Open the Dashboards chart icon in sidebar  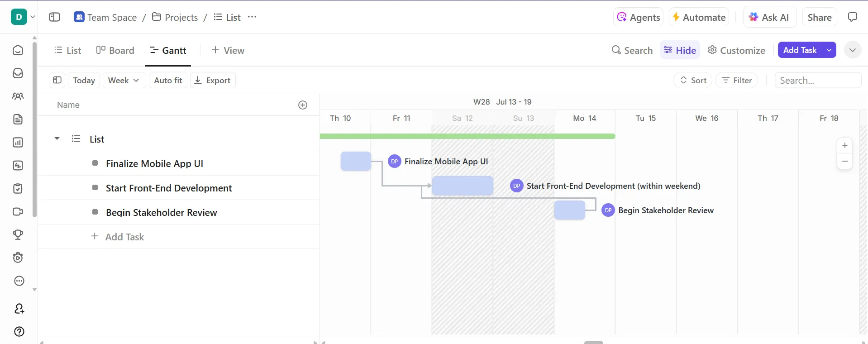point(18,143)
